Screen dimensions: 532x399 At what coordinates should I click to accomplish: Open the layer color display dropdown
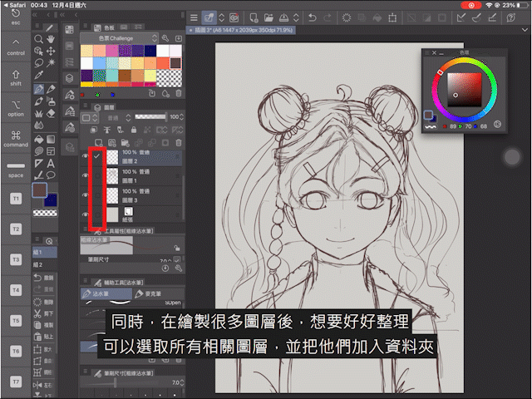click(90, 118)
